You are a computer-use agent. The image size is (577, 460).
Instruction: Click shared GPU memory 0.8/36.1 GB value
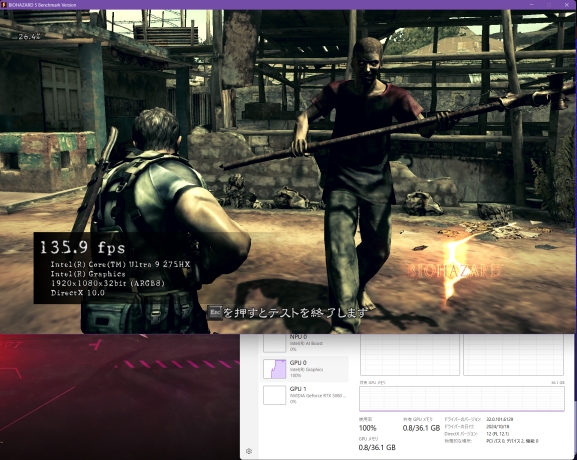[421, 428]
